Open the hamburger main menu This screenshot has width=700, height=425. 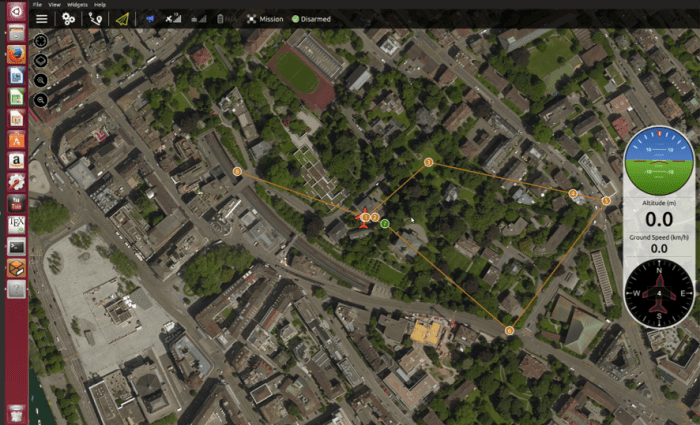41,18
